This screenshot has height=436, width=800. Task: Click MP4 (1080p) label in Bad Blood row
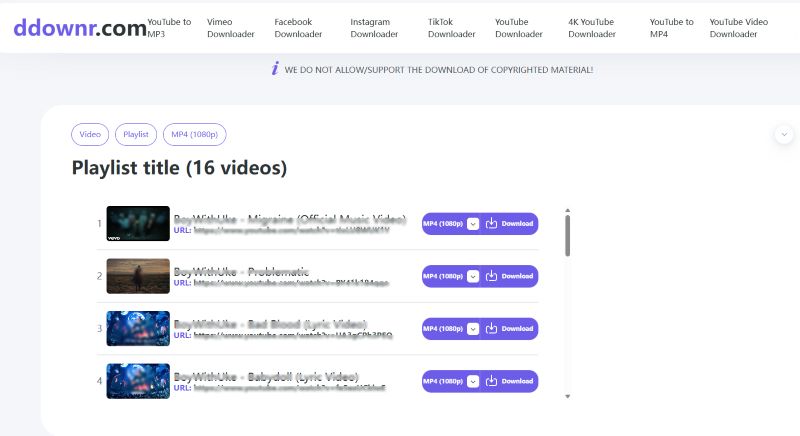click(x=443, y=329)
